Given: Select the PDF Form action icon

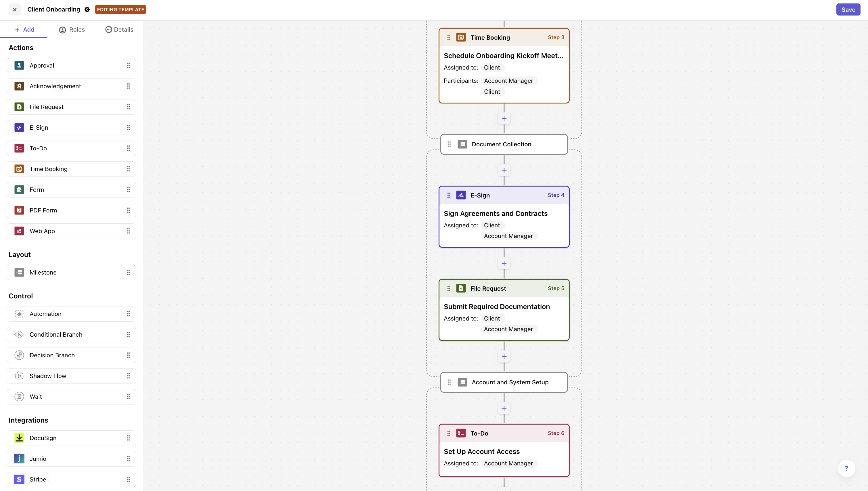Looking at the screenshot, I should pos(19,210).
